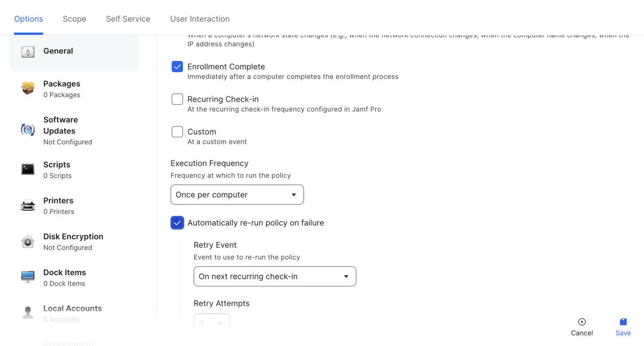Open the Retry Attempts dropdown
Image resolution: width=644 pixels, height=346 pixels.
click(x=212, y=323)
